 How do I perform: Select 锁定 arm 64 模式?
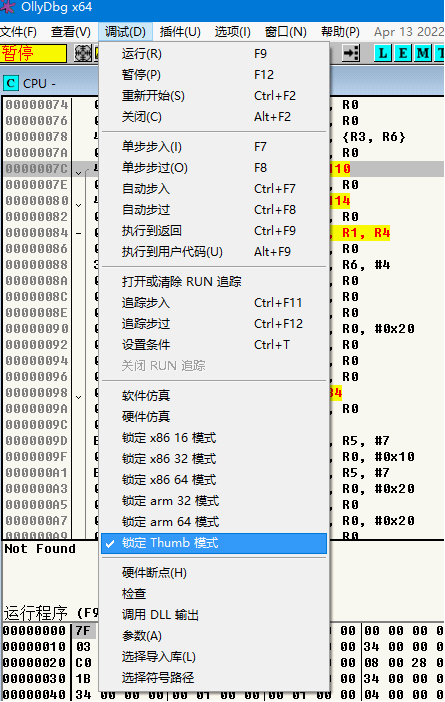(214, 522)
